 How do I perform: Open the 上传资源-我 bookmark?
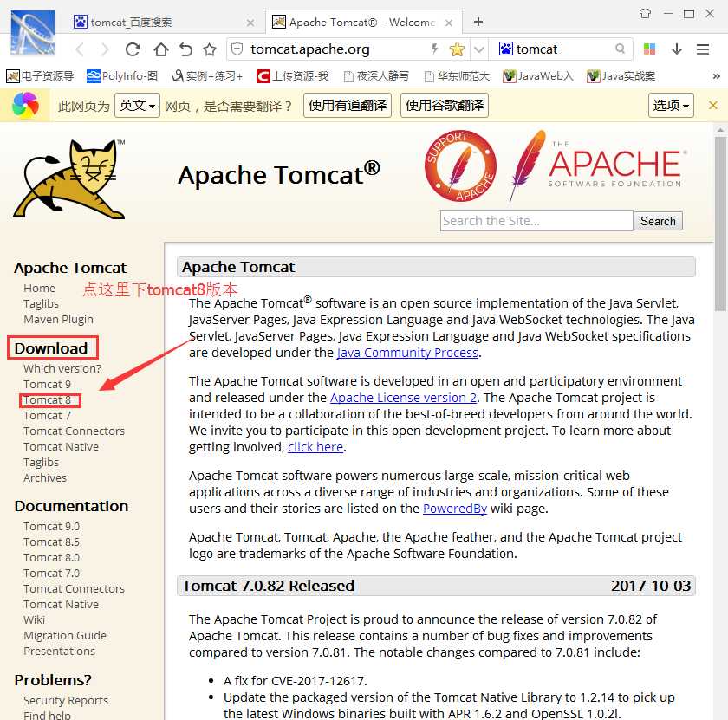(293, 75)
